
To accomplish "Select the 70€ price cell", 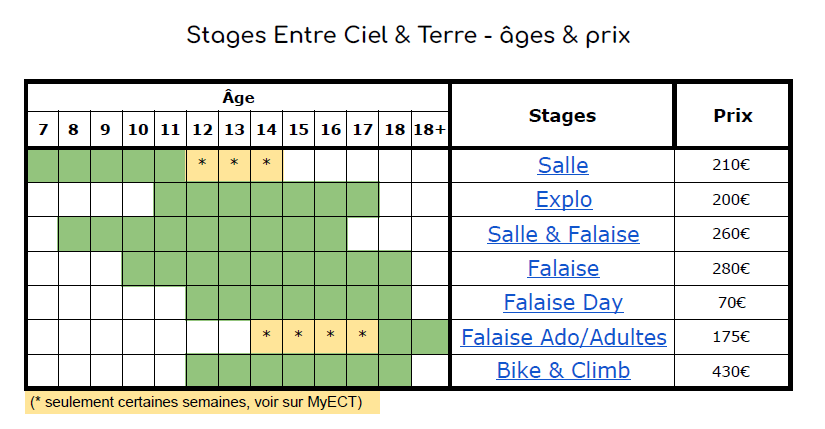I will click(x=731, y=303).
